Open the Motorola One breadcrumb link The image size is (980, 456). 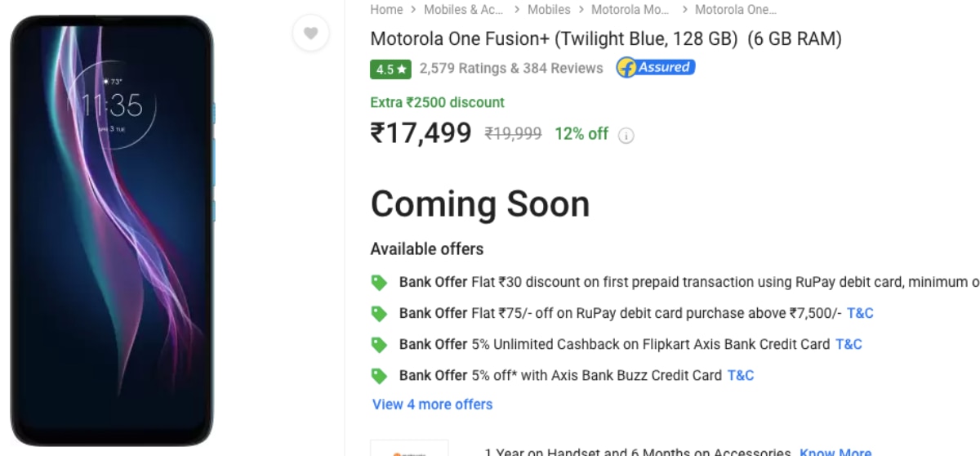coord(735,10)
